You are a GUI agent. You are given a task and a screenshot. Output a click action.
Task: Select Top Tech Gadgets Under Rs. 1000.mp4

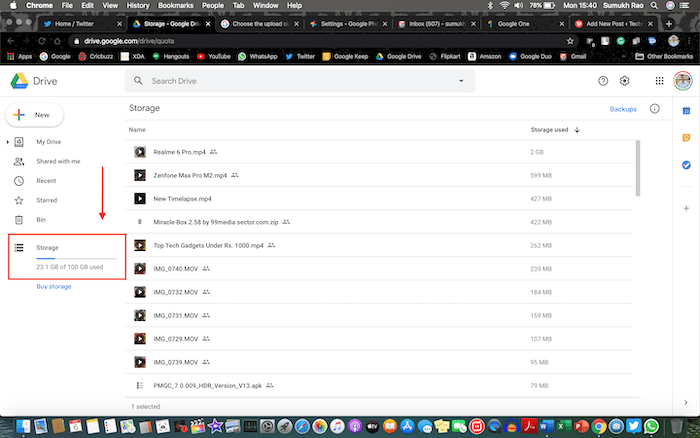(379, 245)
